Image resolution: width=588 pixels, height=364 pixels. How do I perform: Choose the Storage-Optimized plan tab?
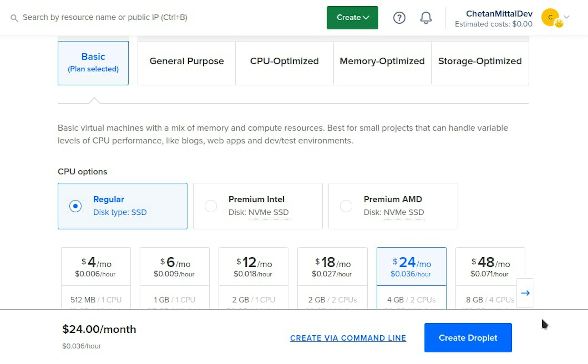pyautogui.click(x=480, y=61)
